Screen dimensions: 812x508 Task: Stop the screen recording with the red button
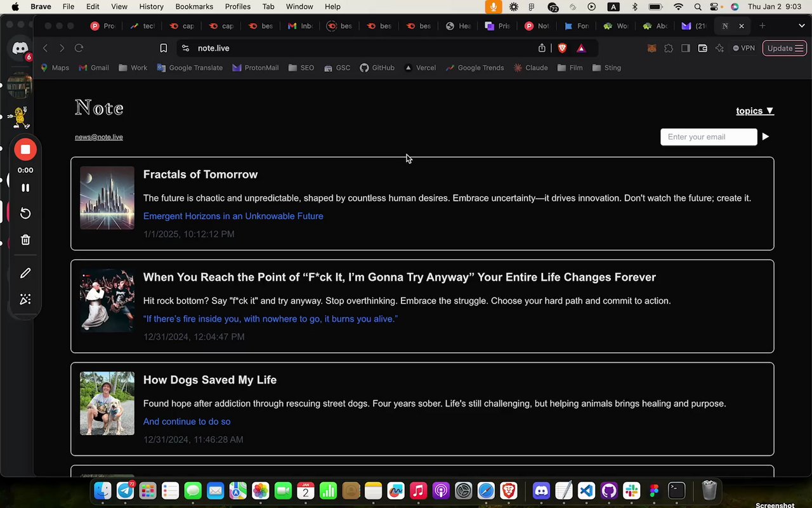(x=25, y=149)
